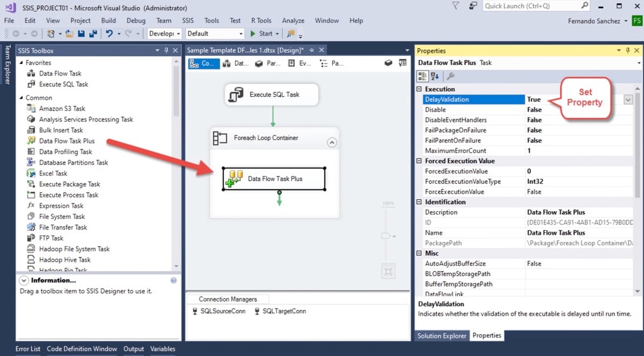Open SSIS Toolbox window options dropdown
644x356 pixels.
157,50
